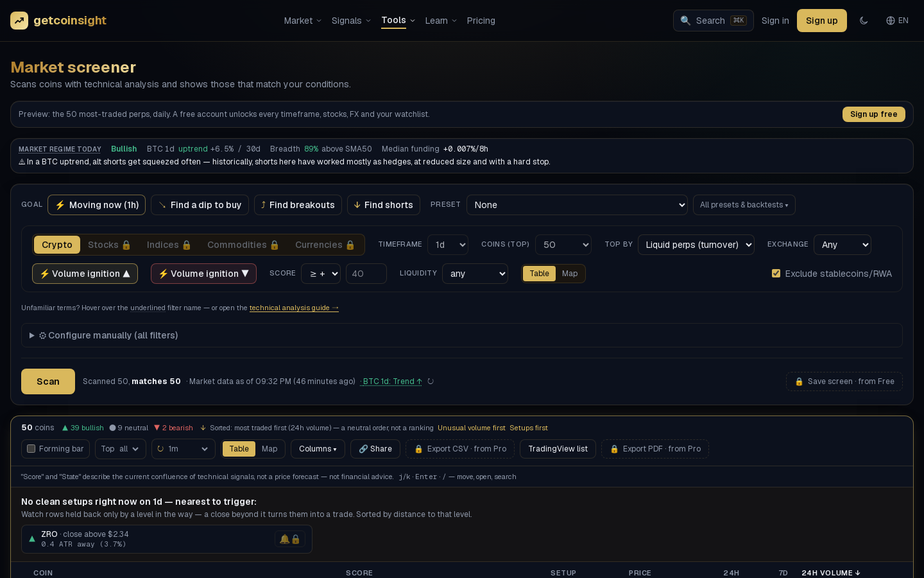The width and height of the screenshot is (924, 578).
Task: Click the ZRO alert bell lock icon
Action: coord(290,539)
